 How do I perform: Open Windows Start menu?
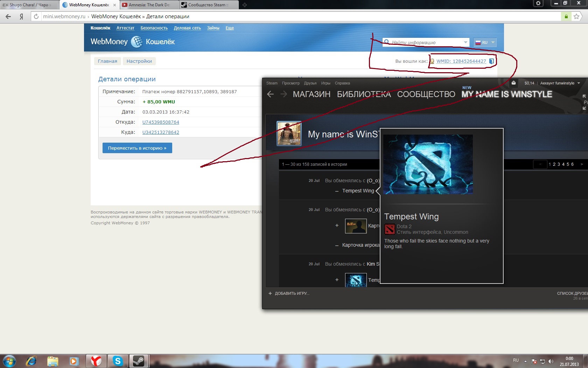pos(9,361)
